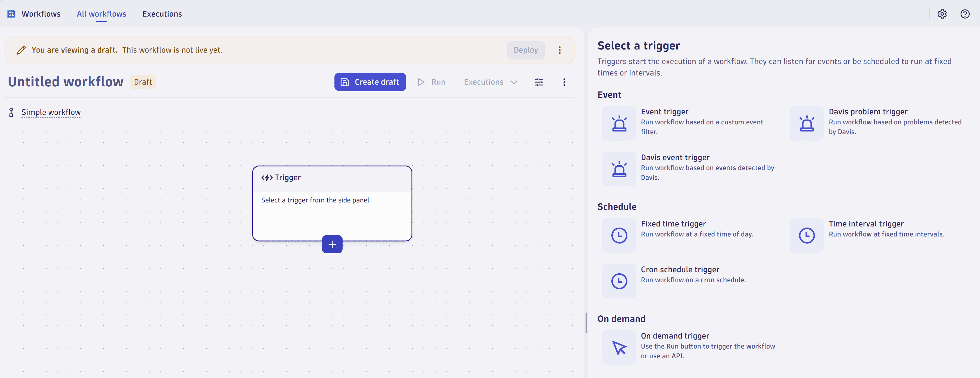Open the Workflows home tab
Image resolution: width=980 pixels, height=378 pixels.
click(x=41, y=14)
